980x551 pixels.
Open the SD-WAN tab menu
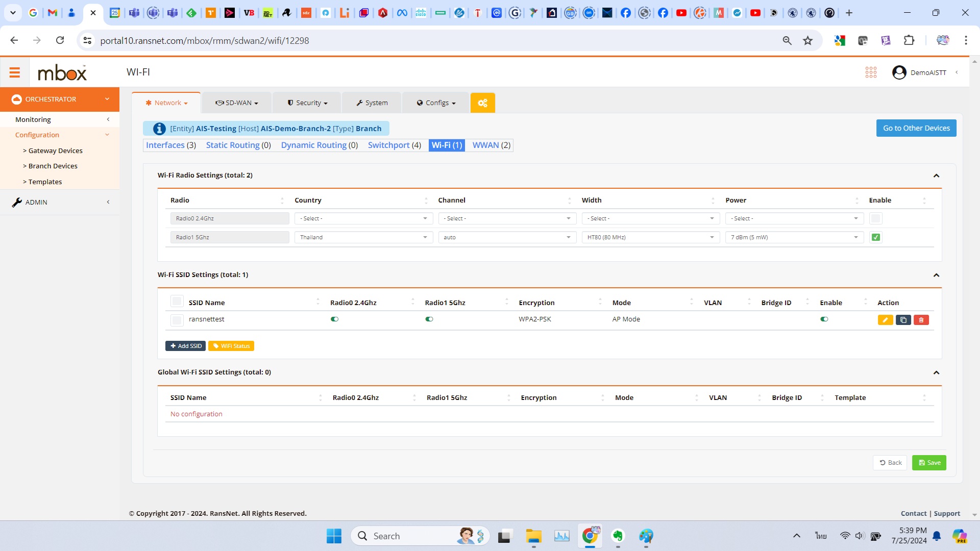pyautogui.click(x=237, y=103)
